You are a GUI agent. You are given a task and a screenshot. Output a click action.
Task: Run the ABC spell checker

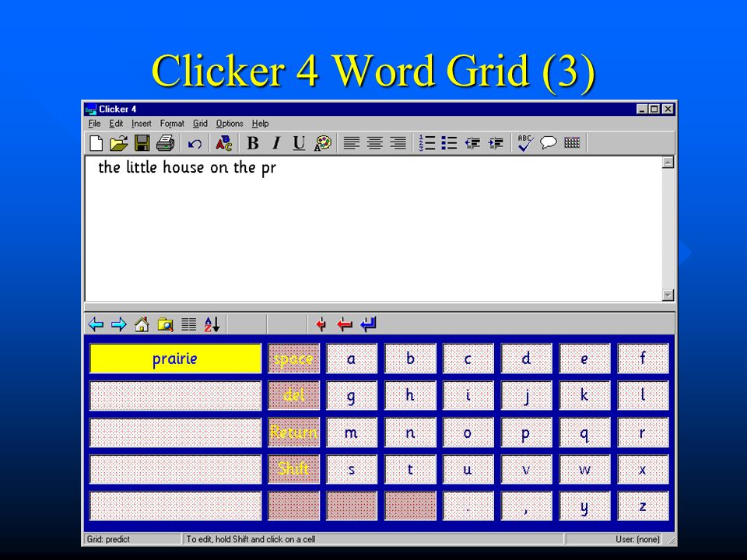coord(525,143)
